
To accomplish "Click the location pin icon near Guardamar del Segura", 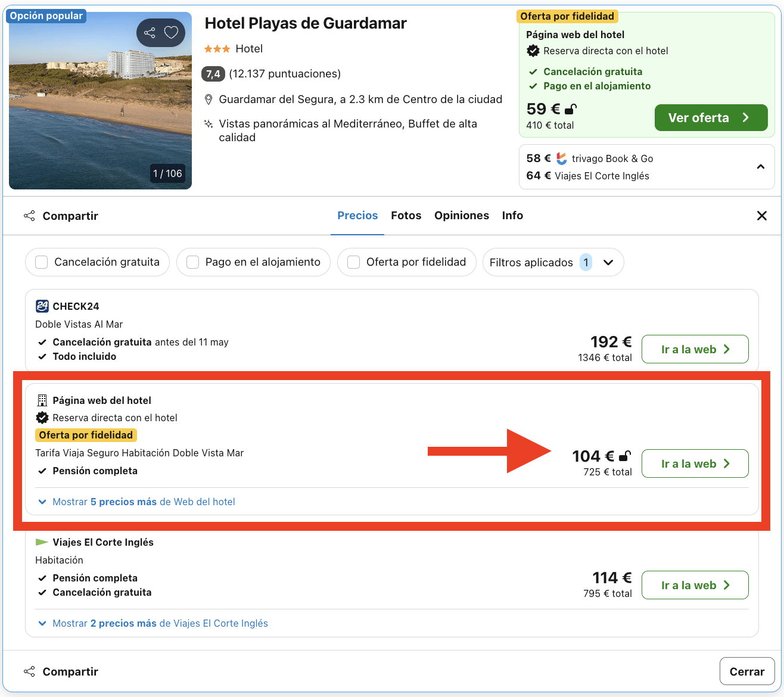I will pos(209,99).
